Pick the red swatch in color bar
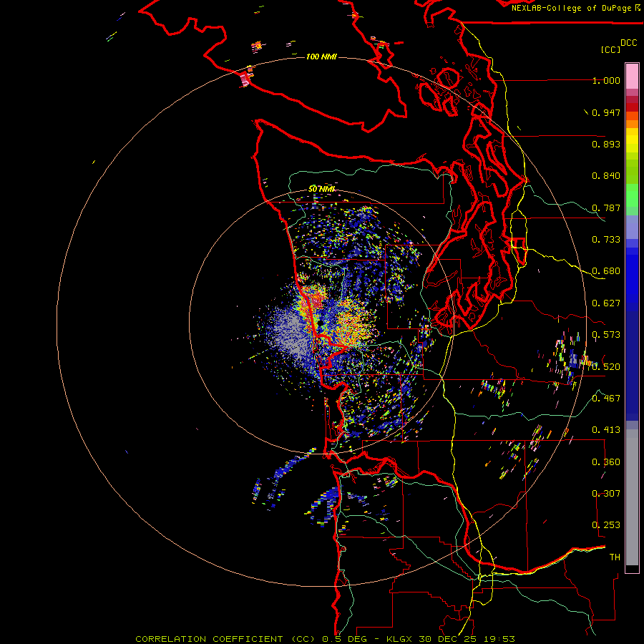Screen dimensions: 644x644 tap(632, 107)
